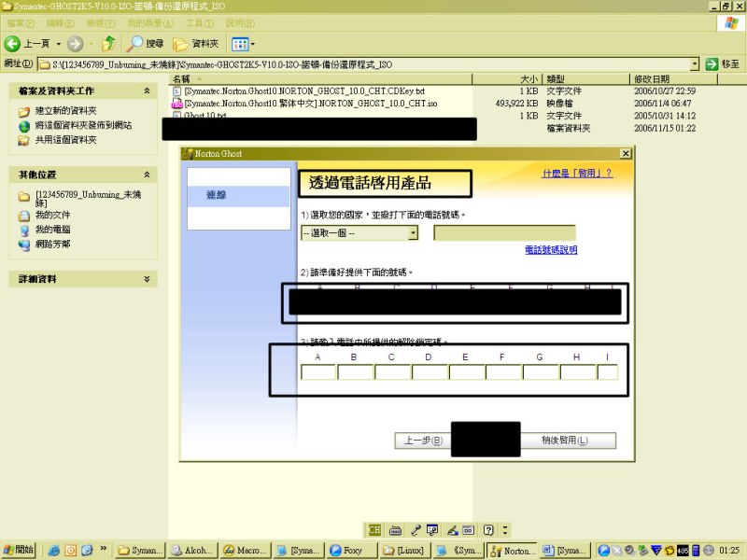Click the first blue tray icon
Screen dimensions: 747x560
tap(603, 551)
